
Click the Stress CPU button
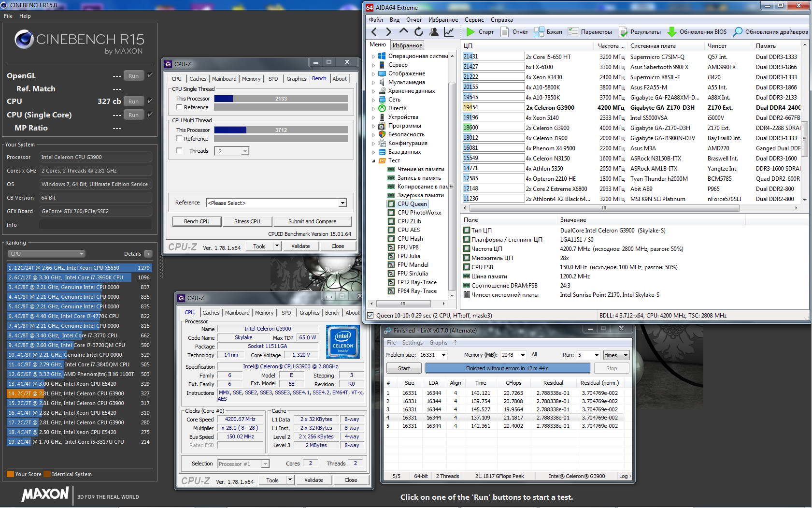tap(247, 221)
